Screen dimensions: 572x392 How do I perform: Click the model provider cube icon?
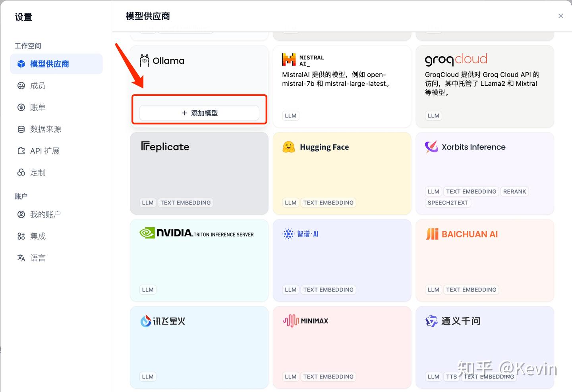21,64
